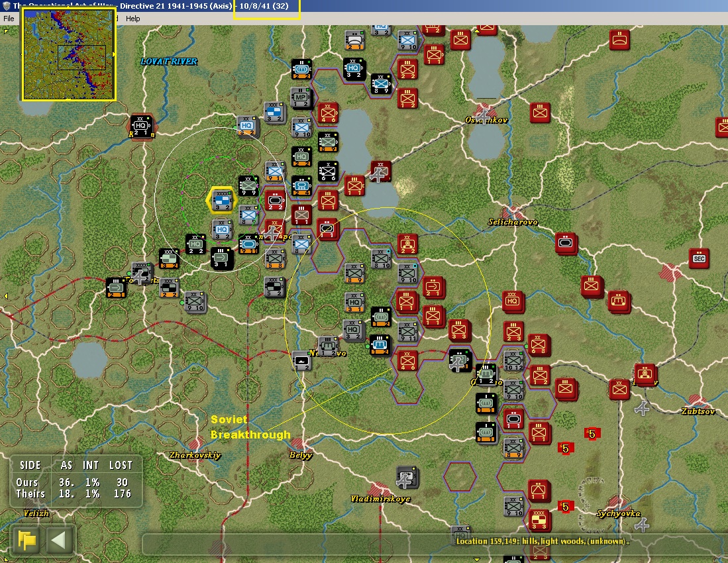Select grey XXX checkered unit near MP
The height and width of the screenshot is (563, 728).
click(274, 112)
